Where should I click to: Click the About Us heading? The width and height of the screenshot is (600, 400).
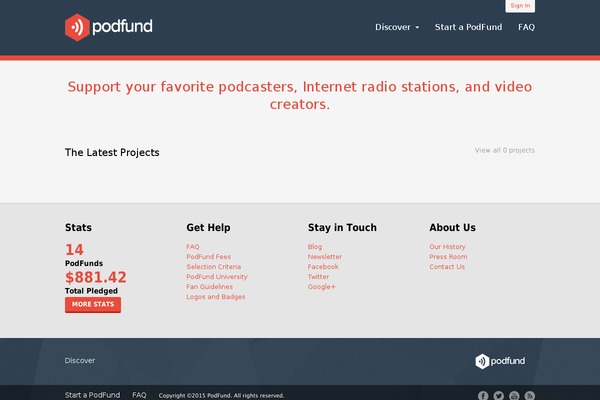(x=452, y=227)
